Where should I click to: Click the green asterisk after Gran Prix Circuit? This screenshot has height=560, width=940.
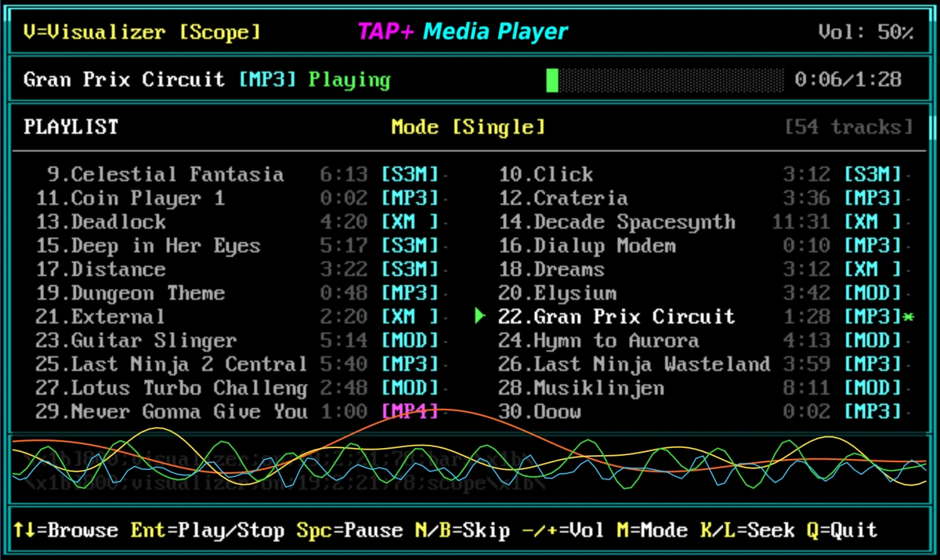[x=908, y=317]
